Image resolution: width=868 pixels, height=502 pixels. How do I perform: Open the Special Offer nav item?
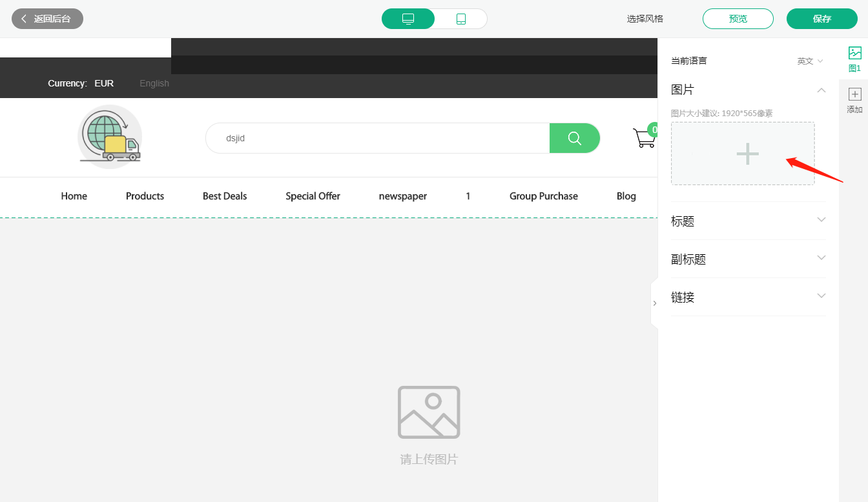313,196
